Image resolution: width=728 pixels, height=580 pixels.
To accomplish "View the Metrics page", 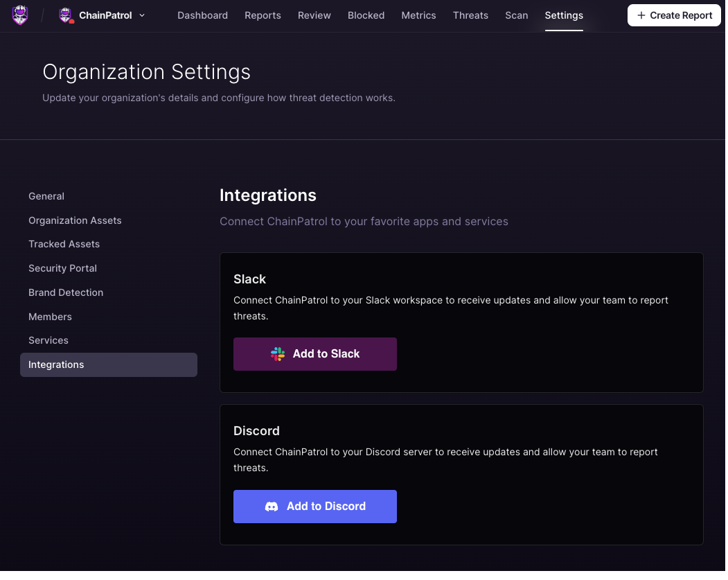I will tap(418, 15).
